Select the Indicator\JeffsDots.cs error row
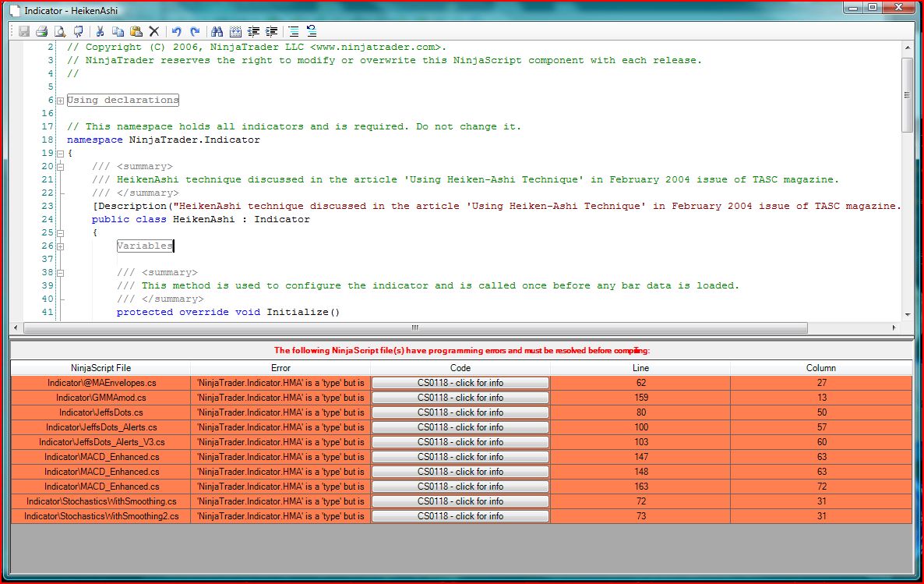 (101, 412)
